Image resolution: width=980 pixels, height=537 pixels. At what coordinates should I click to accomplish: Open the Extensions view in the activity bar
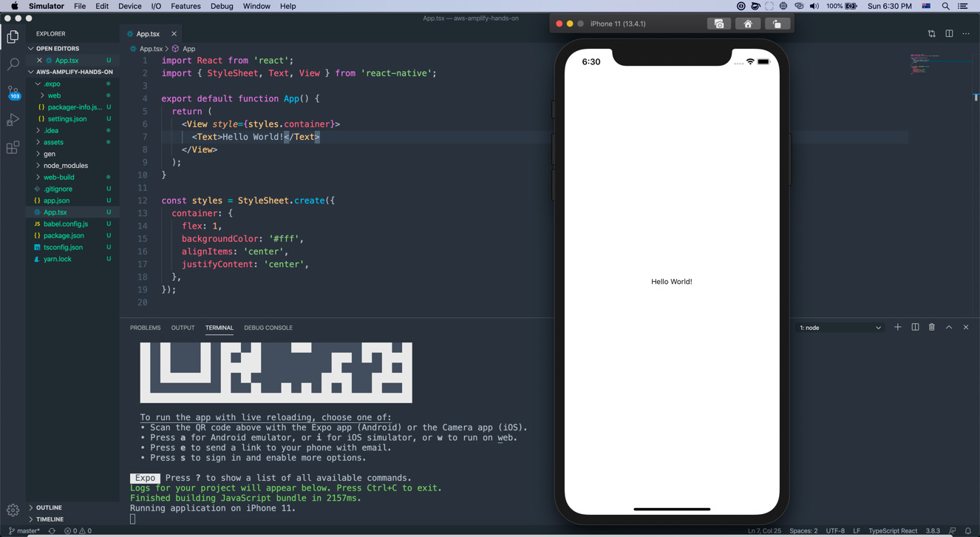pyautogui.click(x=13, y=148)
